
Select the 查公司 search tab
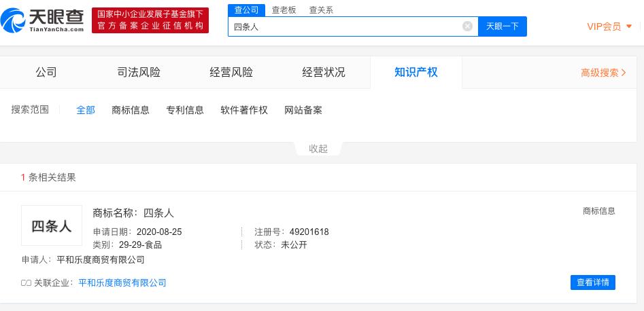tap(246, 10)
